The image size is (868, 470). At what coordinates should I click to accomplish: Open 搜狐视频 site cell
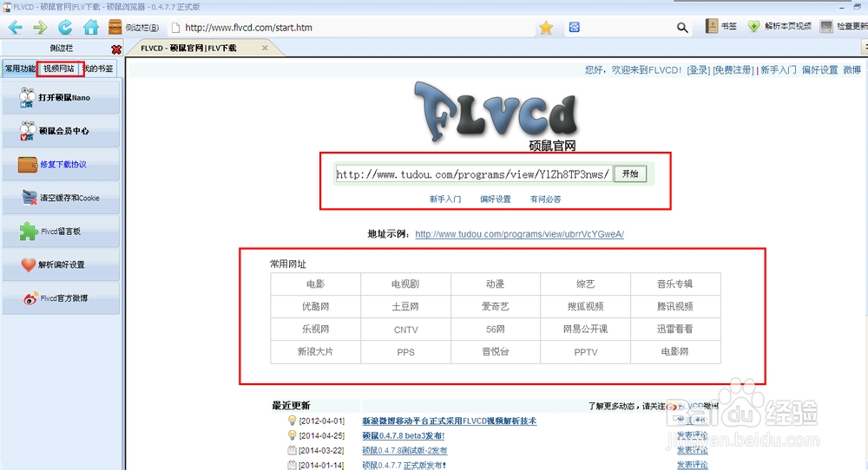(x=585, y=306)
